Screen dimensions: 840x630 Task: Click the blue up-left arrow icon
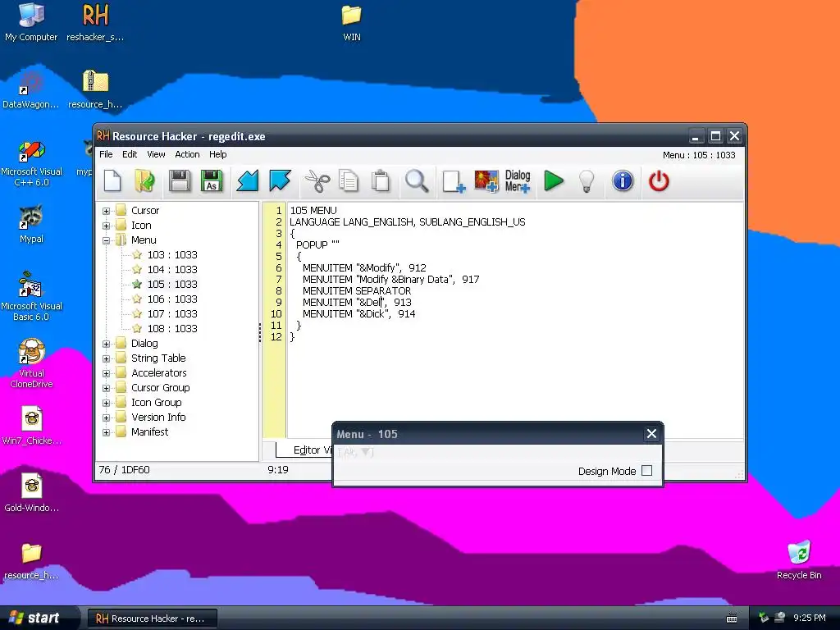pyautogui.click(x=280, y=181)
